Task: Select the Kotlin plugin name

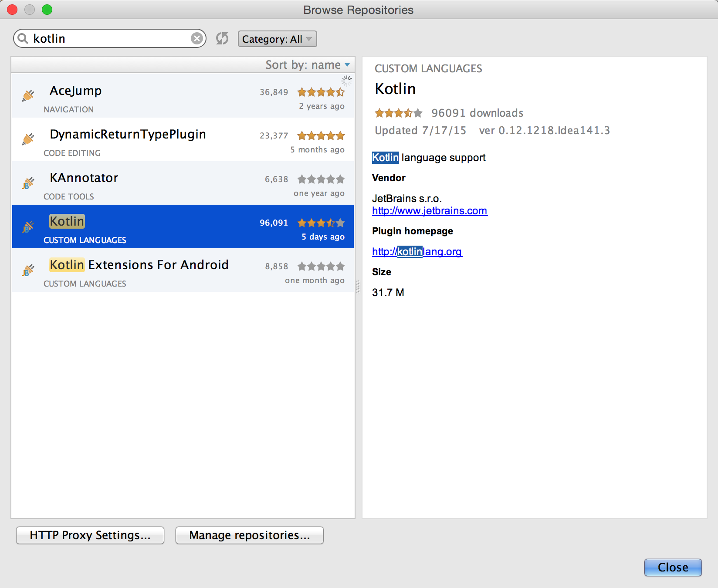Action: click(x=67, y=221)
